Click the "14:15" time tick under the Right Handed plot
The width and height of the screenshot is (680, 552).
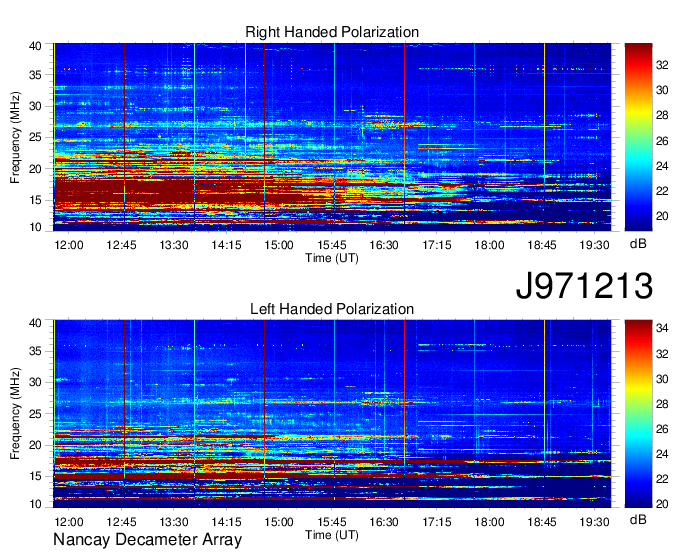(226, 245)
